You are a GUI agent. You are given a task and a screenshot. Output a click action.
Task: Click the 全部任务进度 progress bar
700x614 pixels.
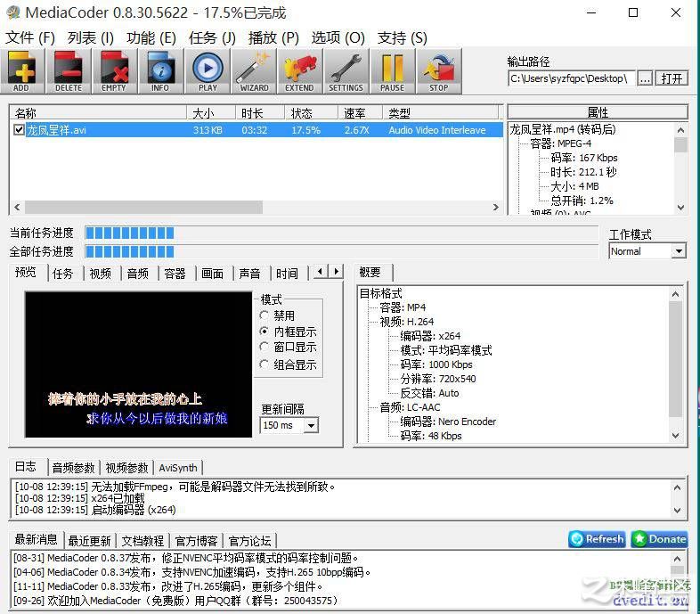(341, 251)
